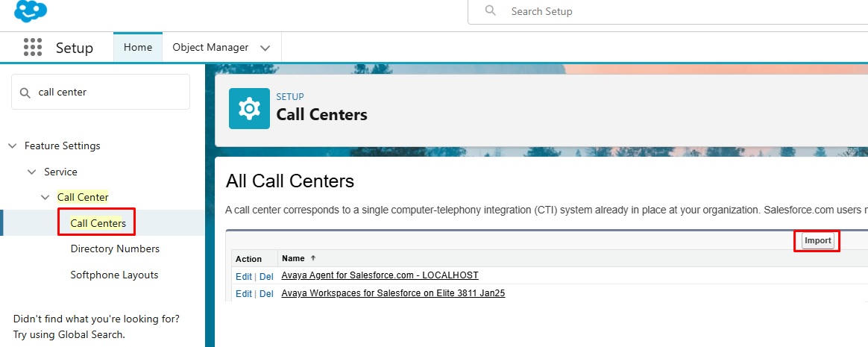Open Softphone Layouts in the sidebar

point(114,275)
